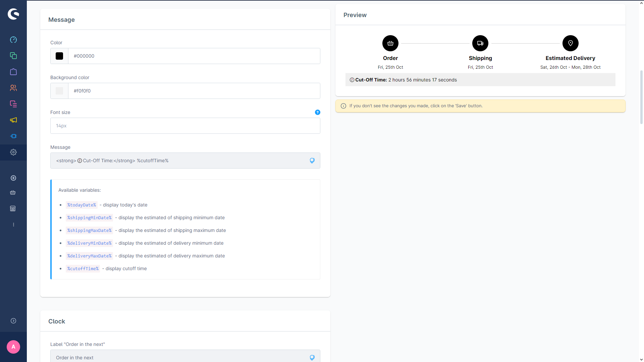Open the Catalogues sidebar icon
644x362 pixels.
pyautogui.click(x=13, y=56)
